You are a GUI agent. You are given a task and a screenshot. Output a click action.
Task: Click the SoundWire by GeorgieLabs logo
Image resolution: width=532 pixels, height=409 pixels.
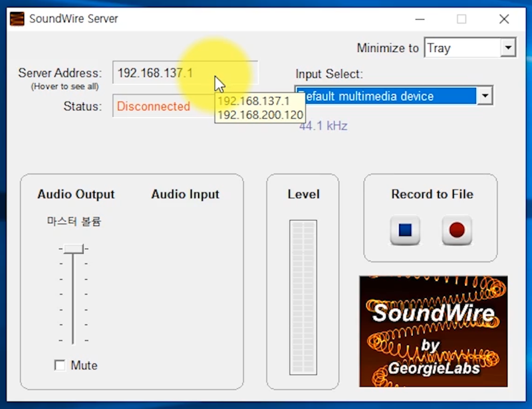432,331
